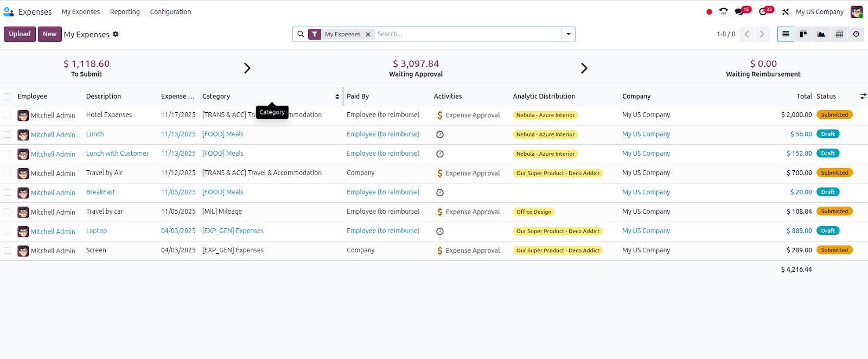Image resolution: width=868 pixels, height=359 pixels.
Task: Check the Laptop expense row checkbox
Action: click(x=7, y=231)
